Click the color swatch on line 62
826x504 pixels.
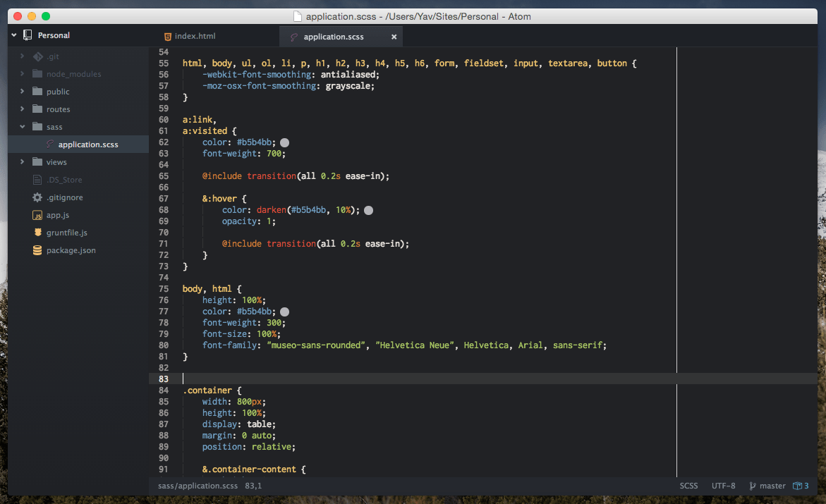(x=284, y=142)
